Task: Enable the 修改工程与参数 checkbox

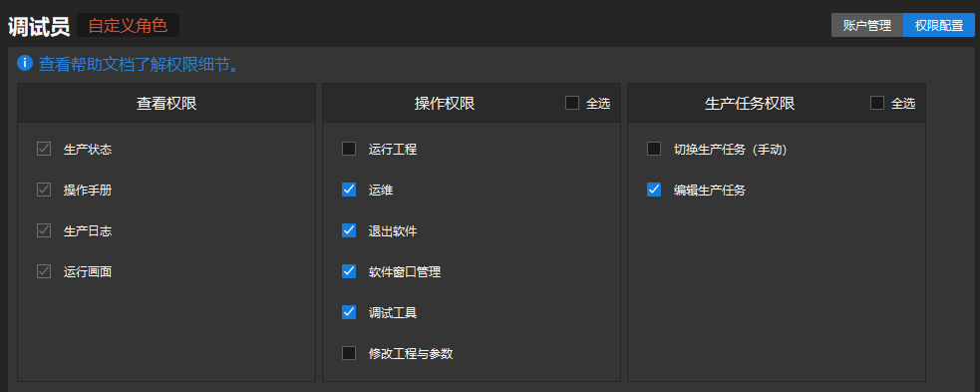Action: [x=349, y=353]
